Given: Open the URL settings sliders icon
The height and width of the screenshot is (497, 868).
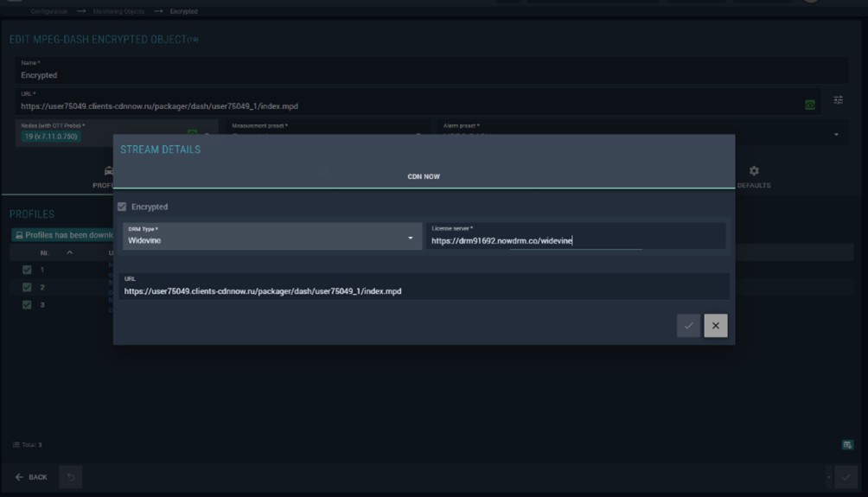Looking at the screenshot, I should click(x=838, y=100).
